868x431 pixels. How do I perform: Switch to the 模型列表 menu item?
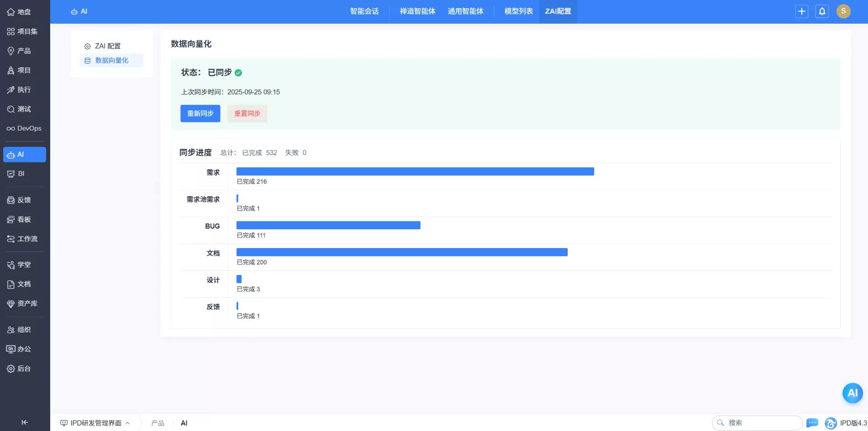tap(518, 11)
